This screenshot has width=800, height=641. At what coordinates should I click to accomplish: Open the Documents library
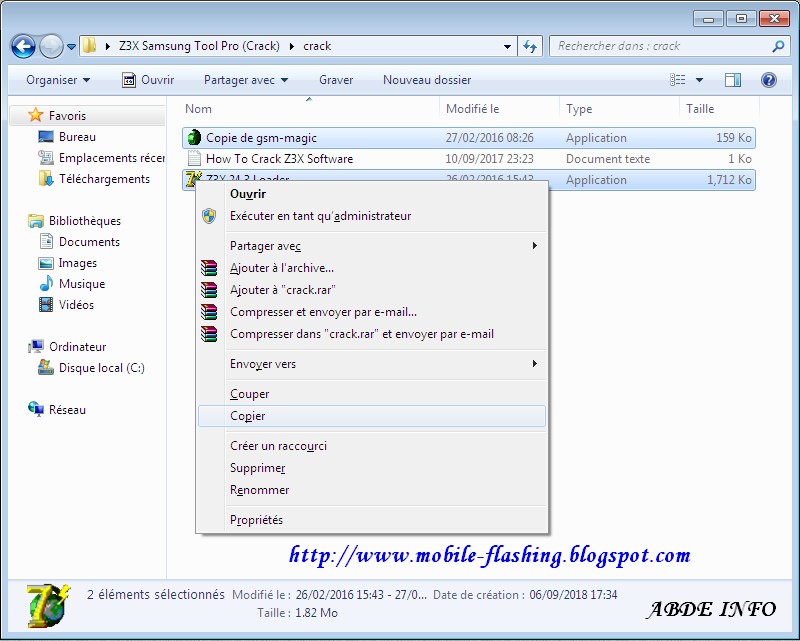[89, 242]
